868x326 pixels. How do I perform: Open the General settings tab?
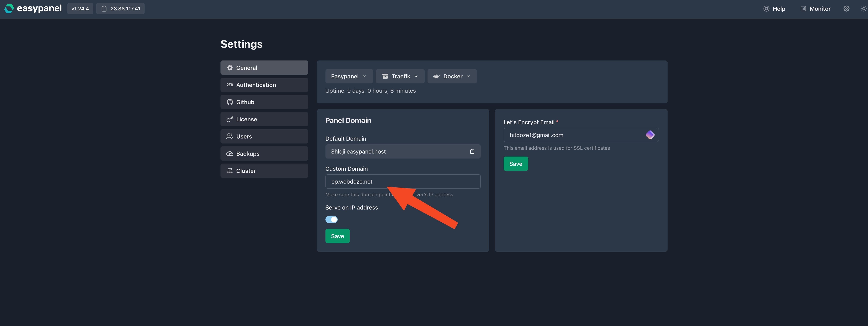click(x=264, y=68)
